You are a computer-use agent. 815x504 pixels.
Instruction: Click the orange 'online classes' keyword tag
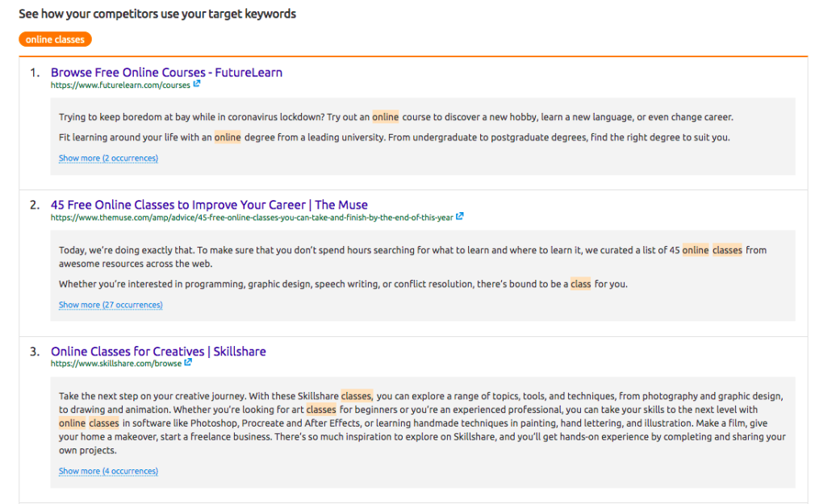pyautogui.click(x=55, y=40)
